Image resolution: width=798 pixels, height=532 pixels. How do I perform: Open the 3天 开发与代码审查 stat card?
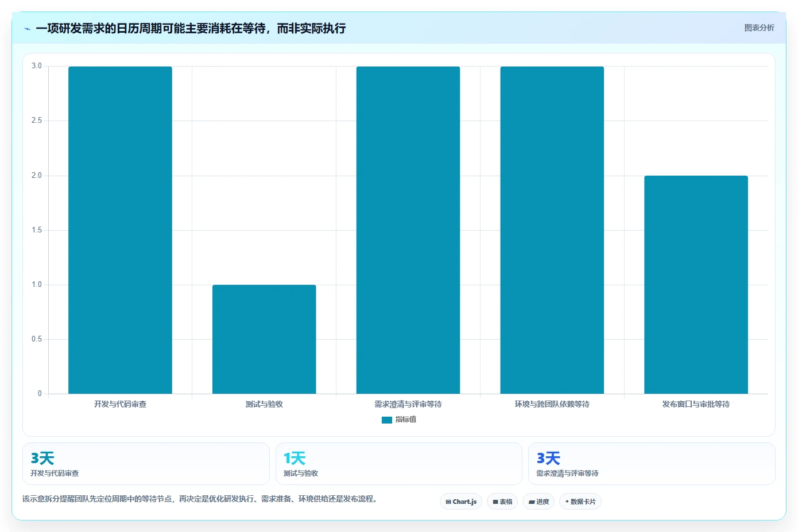(146, 464)
